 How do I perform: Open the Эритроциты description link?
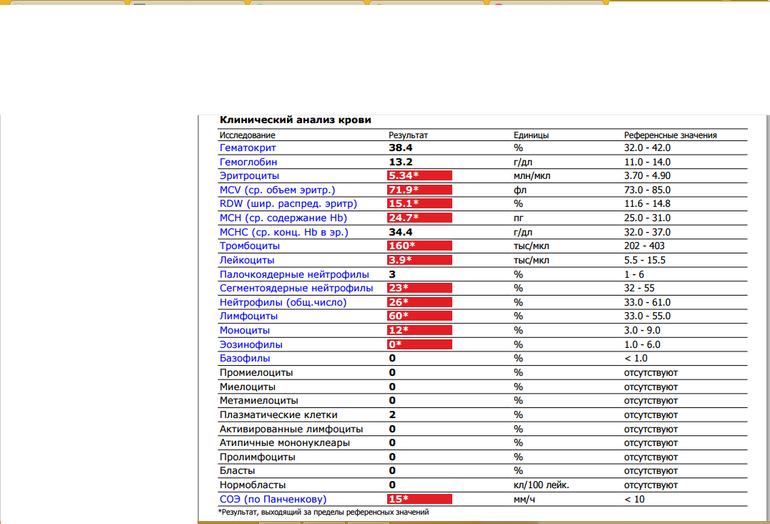(249, 175)
